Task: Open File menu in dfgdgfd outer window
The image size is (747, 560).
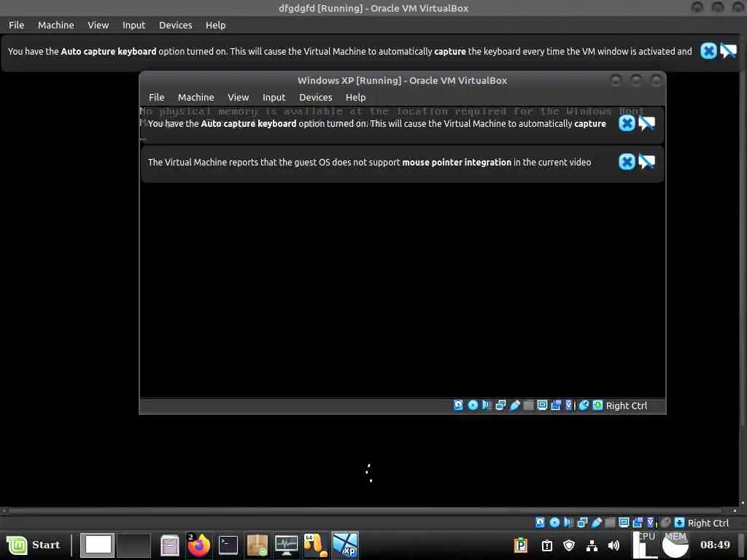Action: (x=16, y=26)
